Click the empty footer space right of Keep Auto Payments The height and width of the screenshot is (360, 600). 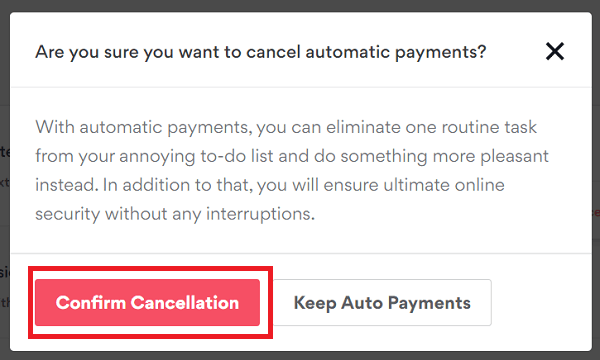tap(541, 302)
